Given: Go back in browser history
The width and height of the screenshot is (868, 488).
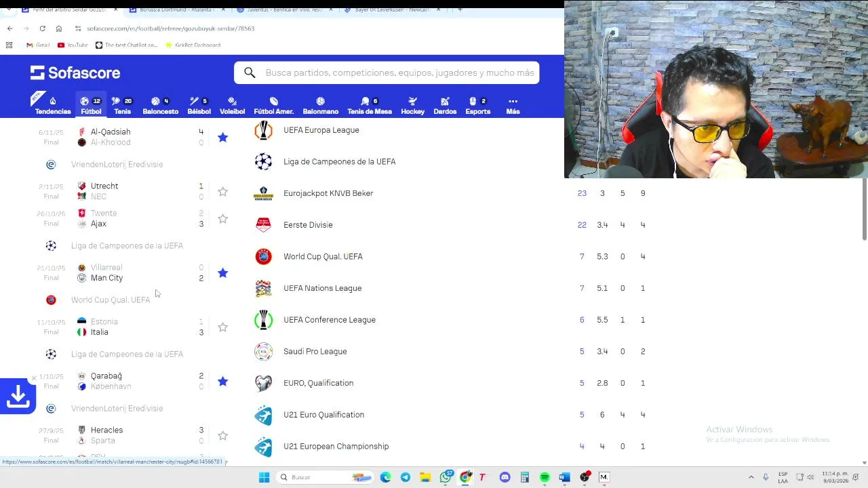Looking at the screenshot, I should tap(9, 28).
